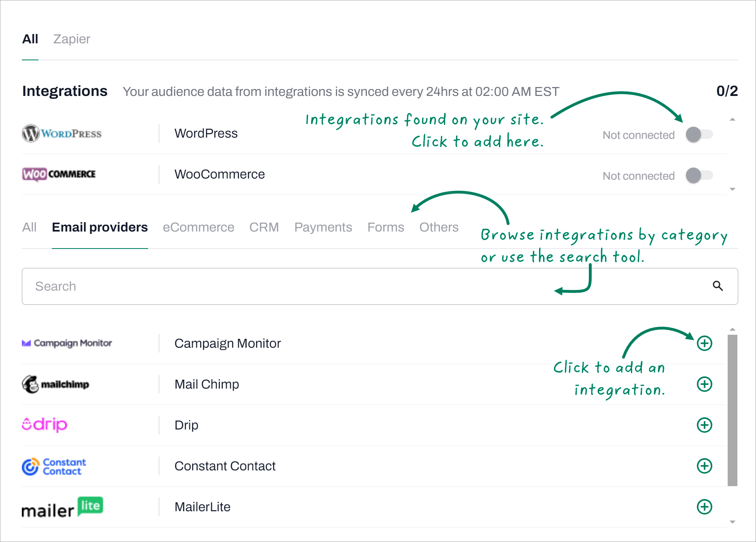Screen dimensions: 756x542
Task: Click the plus icon beside Mail Chimp
Action: tap(705, 384)
